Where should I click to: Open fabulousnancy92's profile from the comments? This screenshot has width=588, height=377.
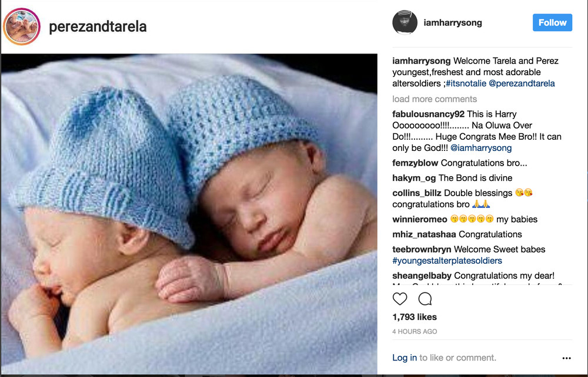click(x=428, y=114)
